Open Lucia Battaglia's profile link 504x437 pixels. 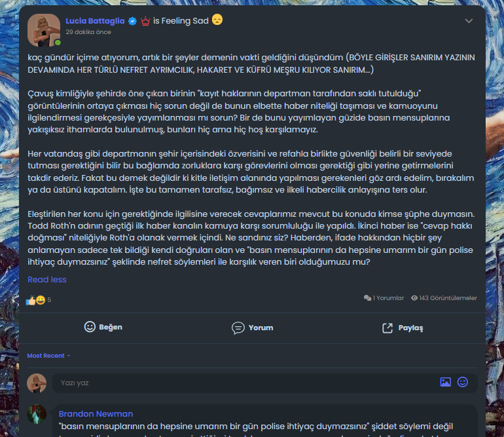point(95,21)
